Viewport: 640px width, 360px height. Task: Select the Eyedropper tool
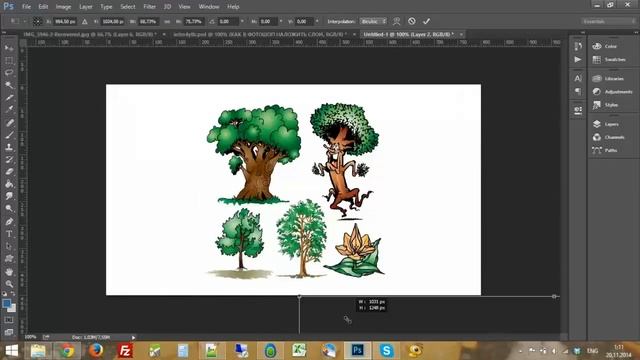(x=9, y=110)
